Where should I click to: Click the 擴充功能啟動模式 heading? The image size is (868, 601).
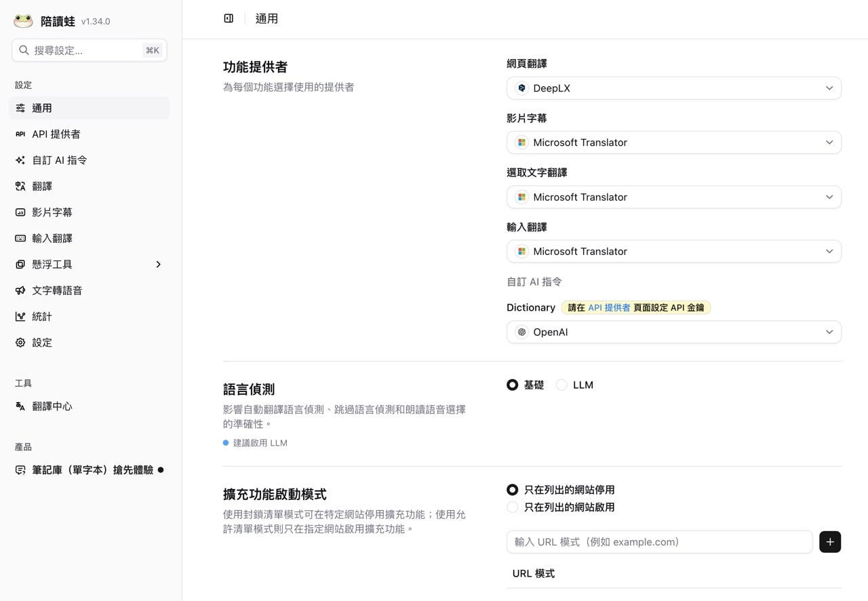275,494
